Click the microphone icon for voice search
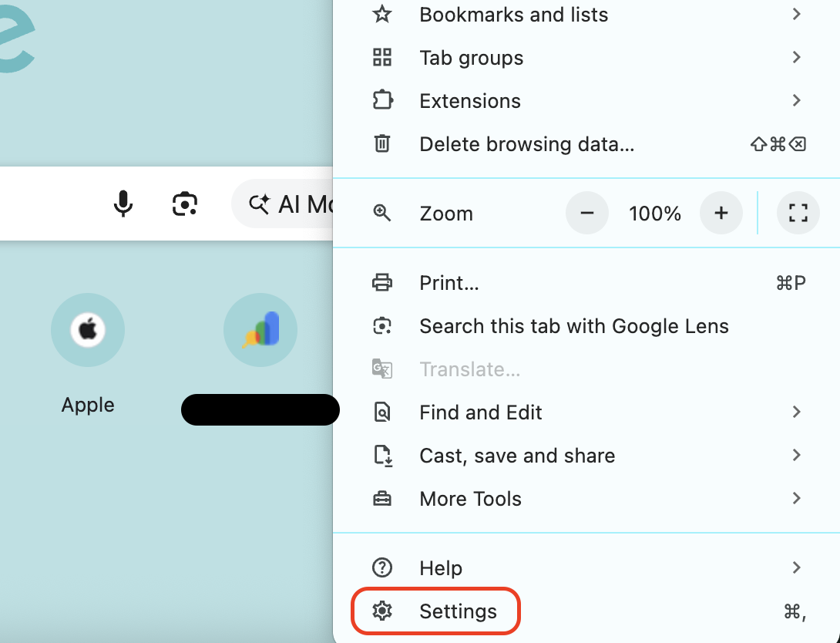The height and width of the screenshot is (643, 840). point(123,204)
